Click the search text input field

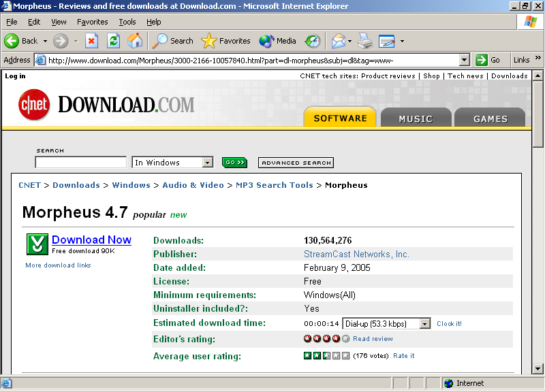(80, 162)
